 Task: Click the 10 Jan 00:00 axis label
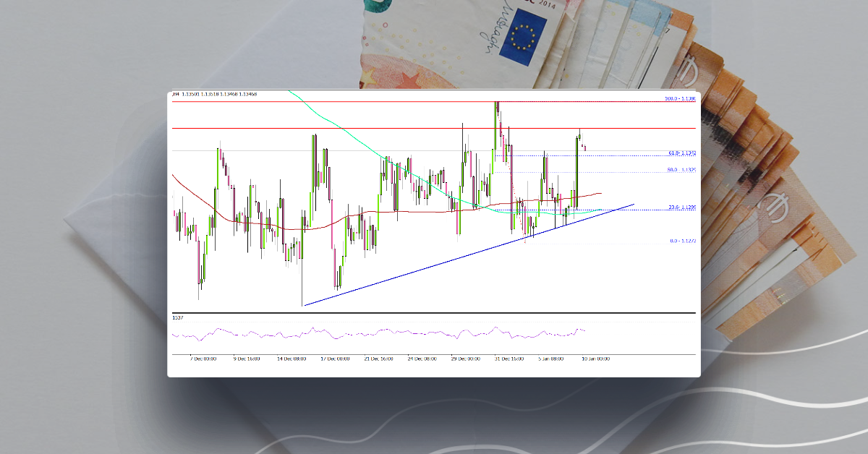[x=597, y=357]
